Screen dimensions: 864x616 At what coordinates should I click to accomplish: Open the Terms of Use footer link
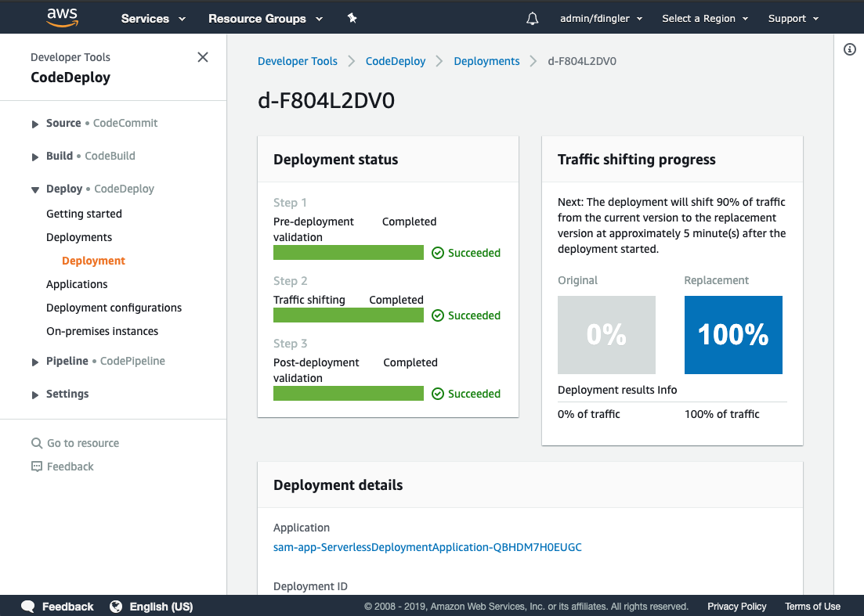pyautogui.click(x=812, y=607)
